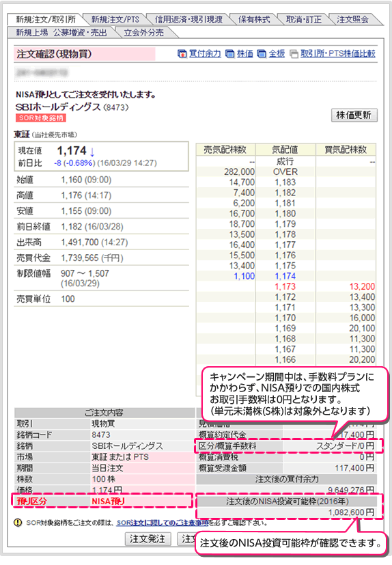Click the NISA預り value in 預り区分 row
This screenshot has height=565, width=392.
108,501
